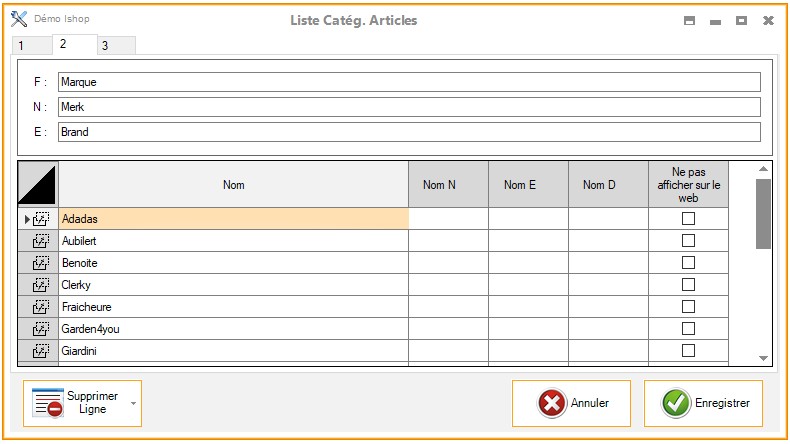Click the vertical scrollbar thumb

(x=763, y=212)
